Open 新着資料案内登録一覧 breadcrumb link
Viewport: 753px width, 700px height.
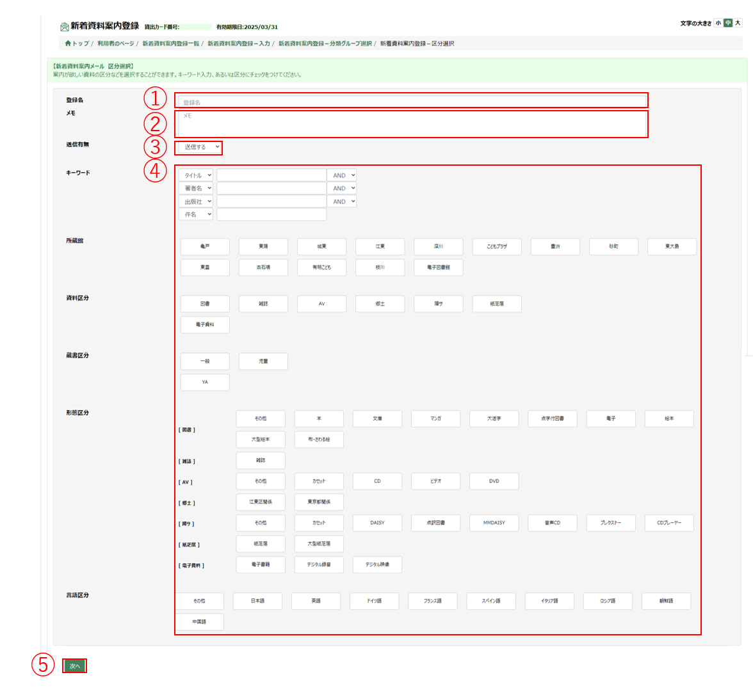(x=170, y=44)
